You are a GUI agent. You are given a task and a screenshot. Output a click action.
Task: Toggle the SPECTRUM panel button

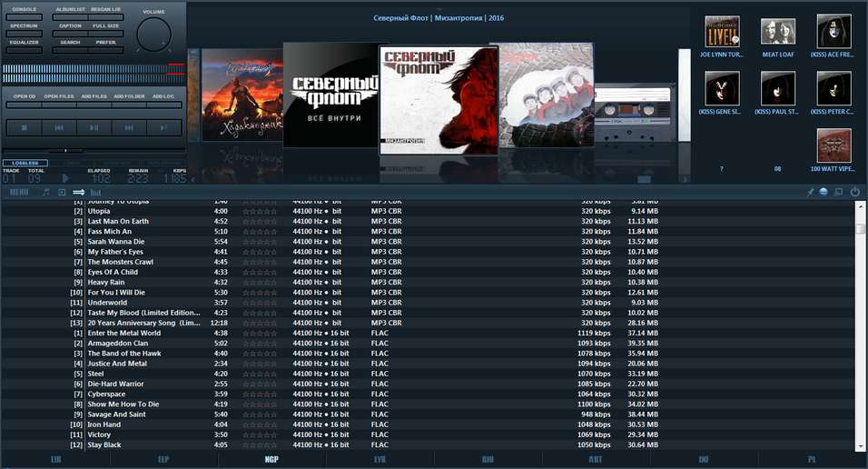point(24,34)
